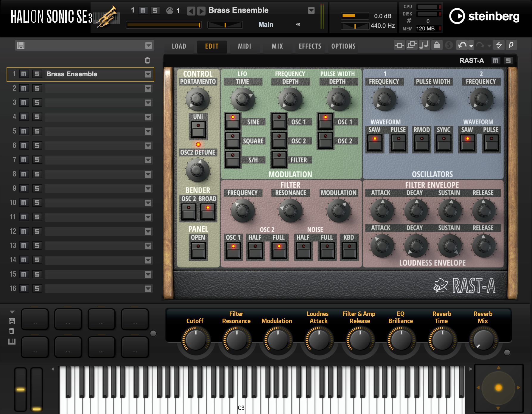The image size is (532, 414).
Task: Click the trash icon above the slot list
Action: (x=147, y=61)
